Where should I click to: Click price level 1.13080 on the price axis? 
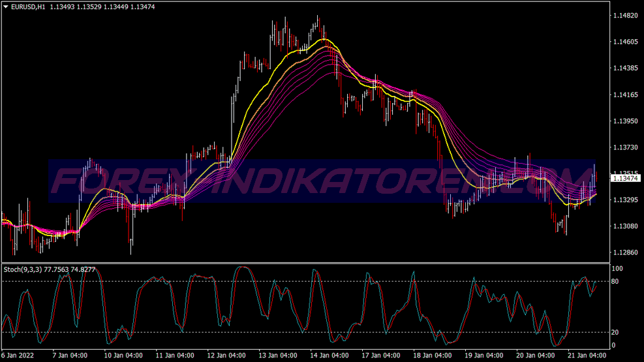626,226
